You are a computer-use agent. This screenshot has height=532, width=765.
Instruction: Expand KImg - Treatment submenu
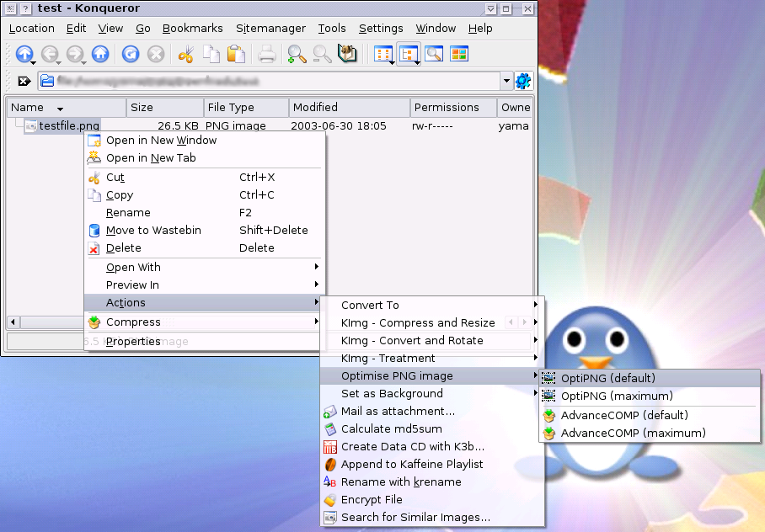[x=431, y=359]
